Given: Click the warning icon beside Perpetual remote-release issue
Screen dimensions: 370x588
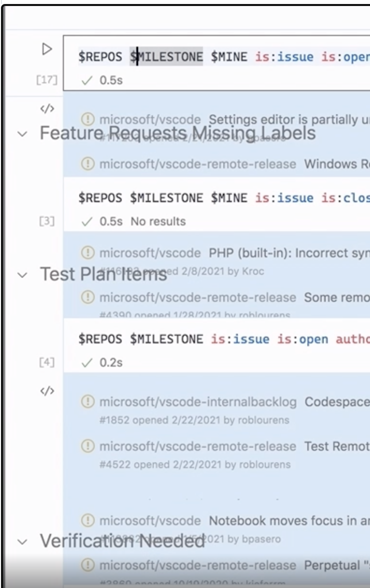Looking at the screenshot, I should [88, 565].
